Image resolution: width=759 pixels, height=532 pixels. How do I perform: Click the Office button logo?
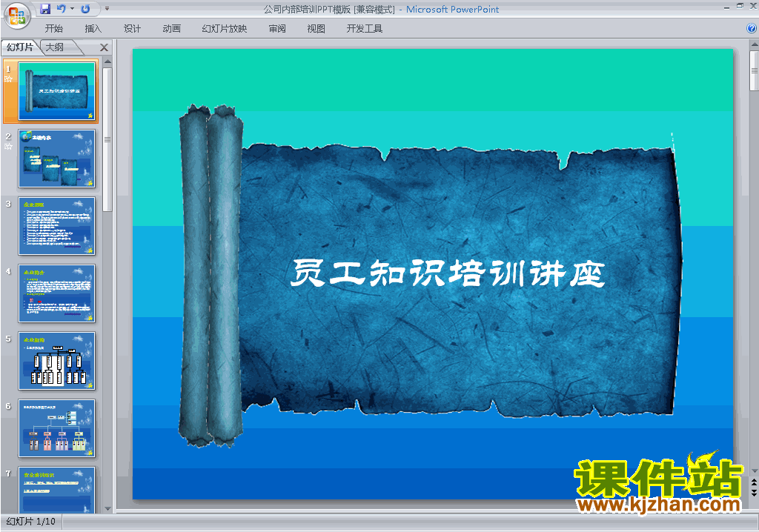[18, 16]
